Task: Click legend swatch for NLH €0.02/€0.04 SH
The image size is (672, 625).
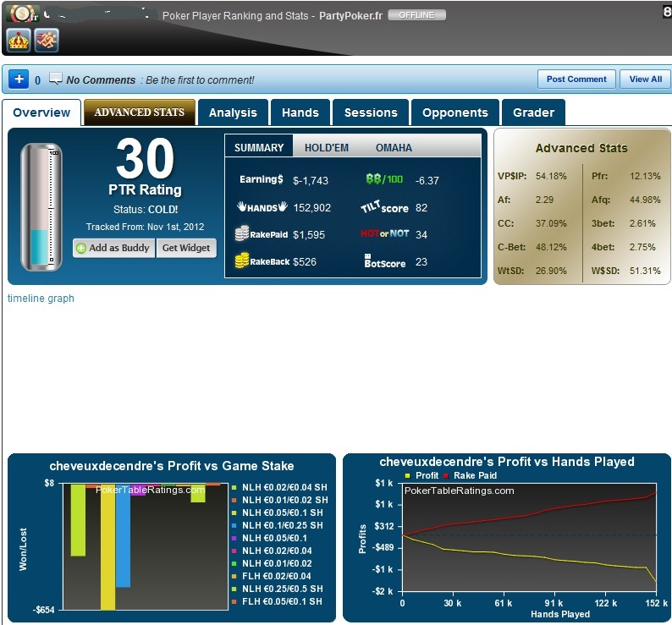Action: [234, 487]
